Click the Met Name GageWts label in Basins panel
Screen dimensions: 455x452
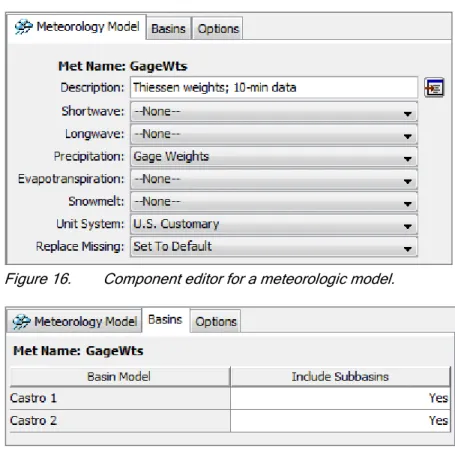78,351
